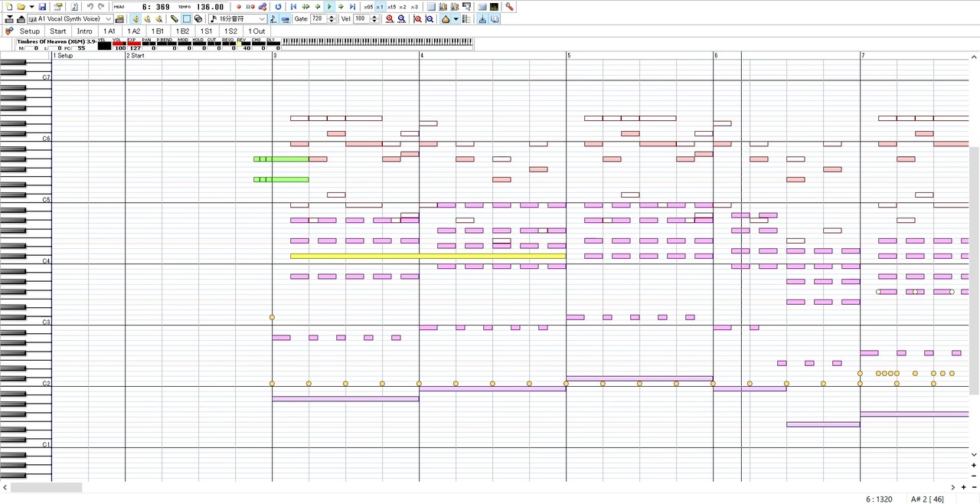
Task: Jump to the Intro marker tab
Action: tap(84, 31)
